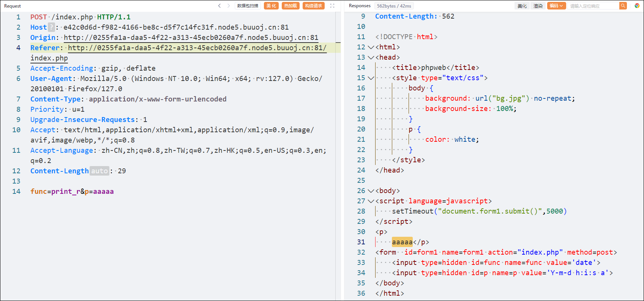Click the background-size: 100% CSS line
The height and width of the screenshot is (301, 644).
click(471, 109)
